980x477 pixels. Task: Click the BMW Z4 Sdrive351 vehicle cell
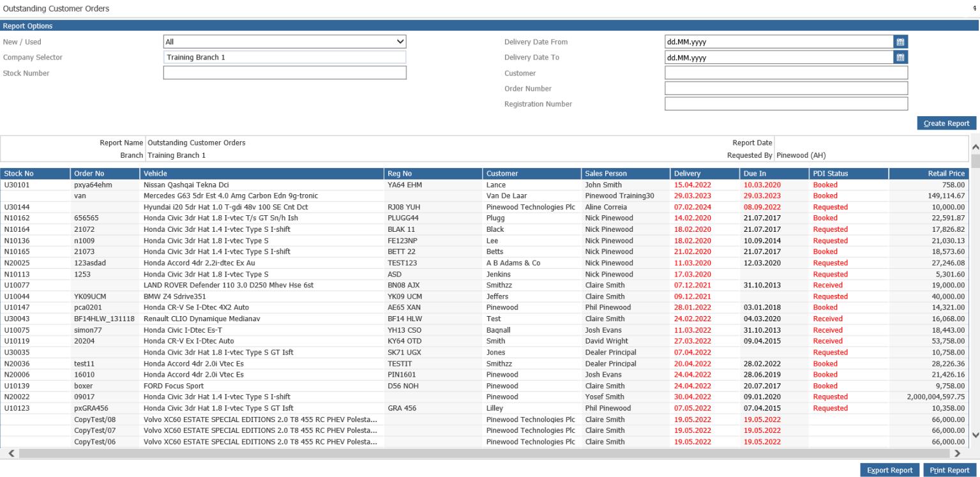point(174,296)
